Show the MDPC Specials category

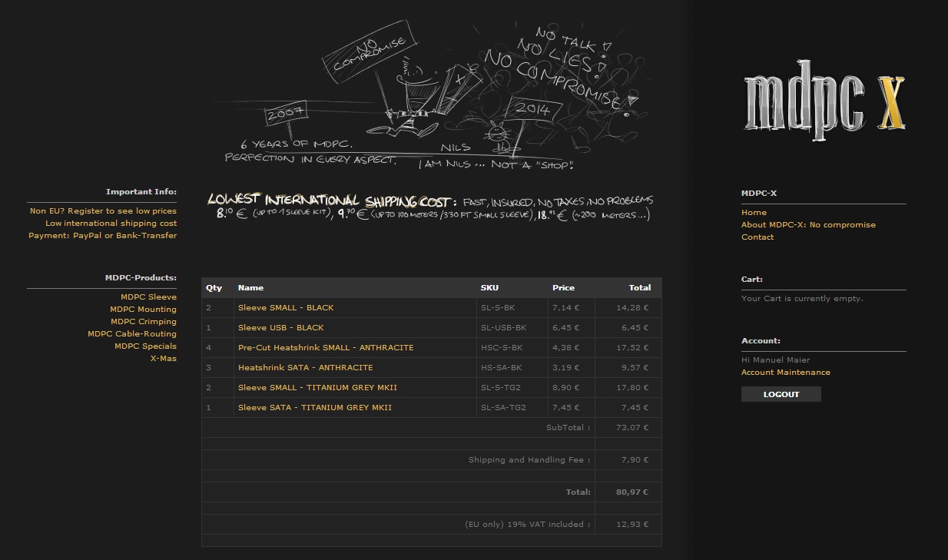[x=145, y=346]
